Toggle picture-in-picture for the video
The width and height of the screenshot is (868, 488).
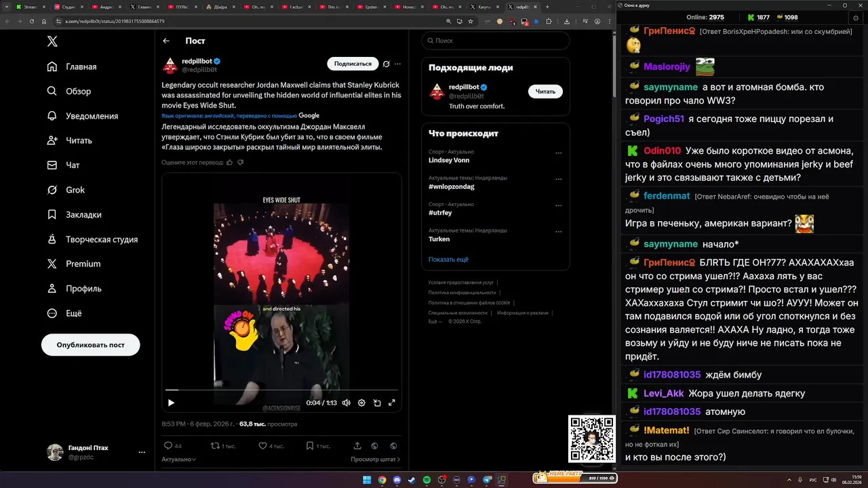[x=376, y=403]
